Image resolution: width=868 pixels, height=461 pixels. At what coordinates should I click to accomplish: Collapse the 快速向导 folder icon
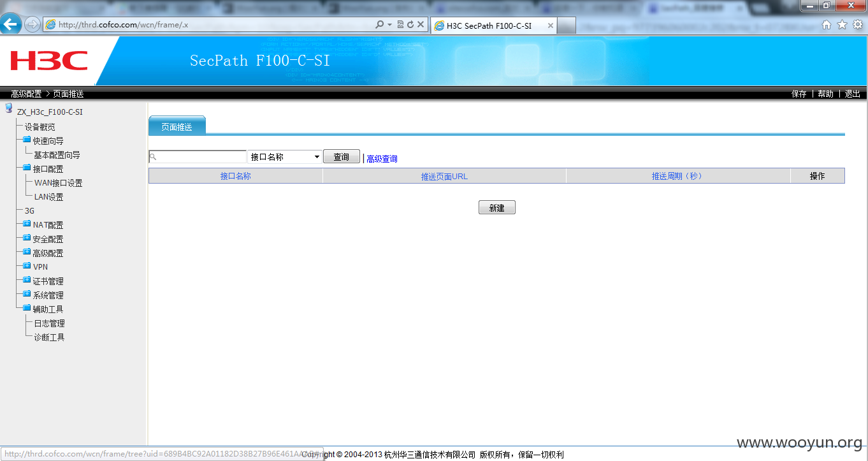tap(27, 140)
